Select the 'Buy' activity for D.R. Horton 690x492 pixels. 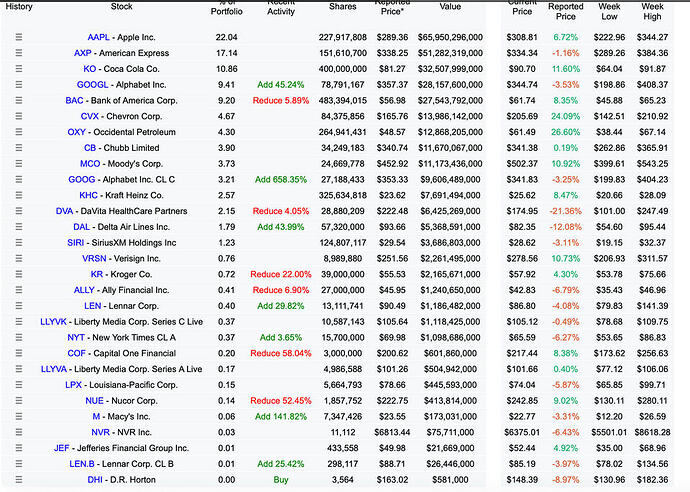(281, 480)
